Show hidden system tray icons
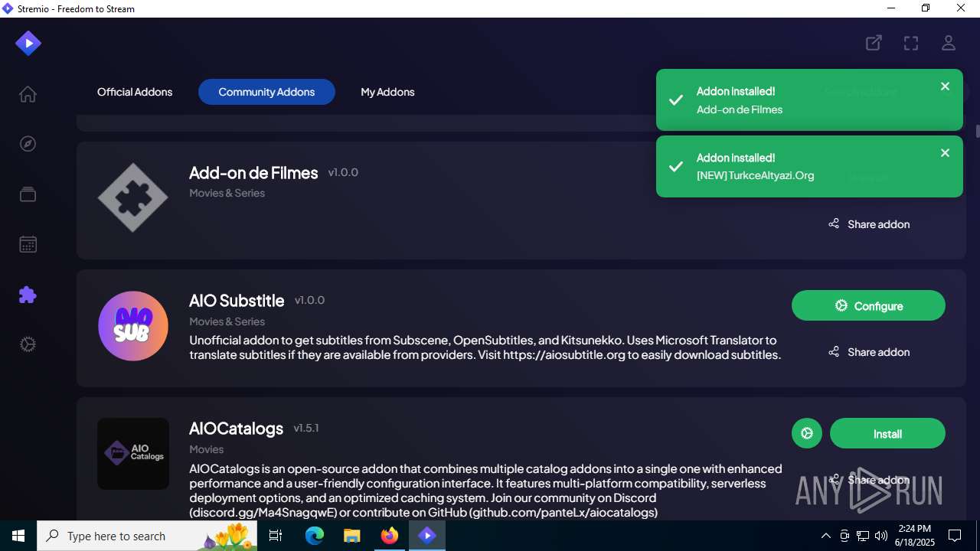 click(x=825, y=536)
